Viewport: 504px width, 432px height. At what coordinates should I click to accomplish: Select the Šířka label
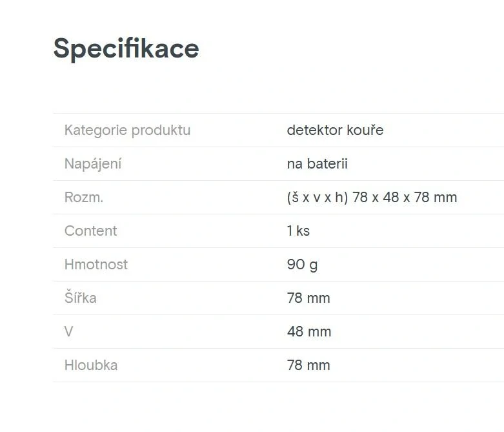coord(81,298)
